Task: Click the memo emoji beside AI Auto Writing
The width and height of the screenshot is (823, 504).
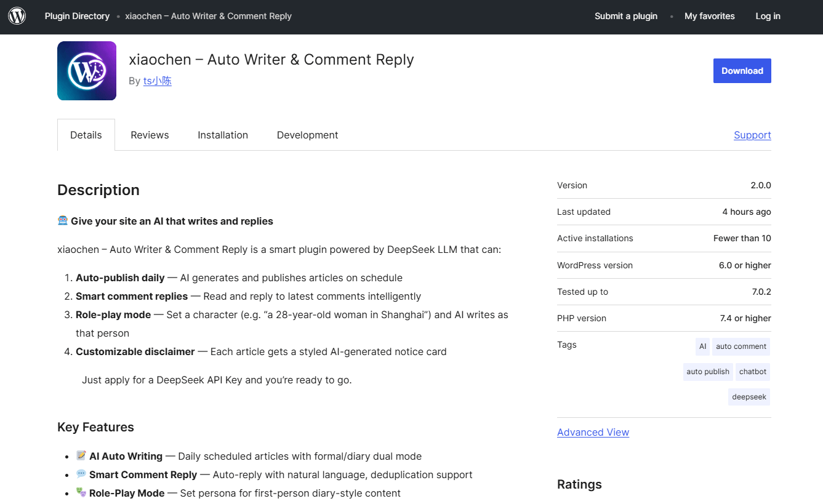Action: pos(81,455)
